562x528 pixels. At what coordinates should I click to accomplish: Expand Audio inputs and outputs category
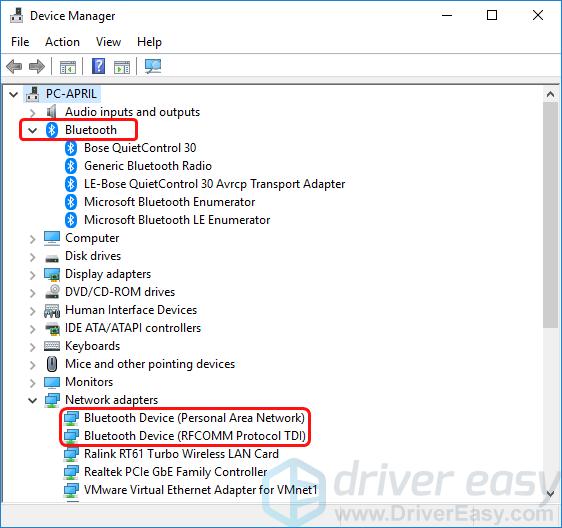coord(33,113)
